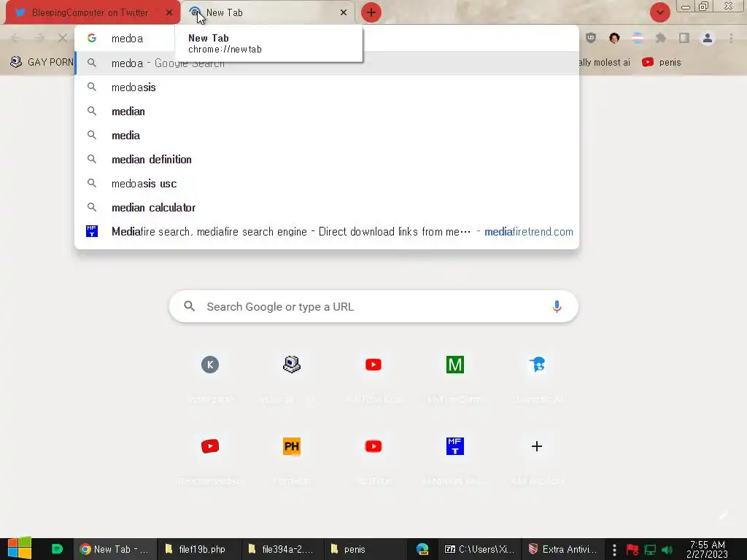Choose the 'median definition' suggestion
747x560 pixels.
click(327, 159)
